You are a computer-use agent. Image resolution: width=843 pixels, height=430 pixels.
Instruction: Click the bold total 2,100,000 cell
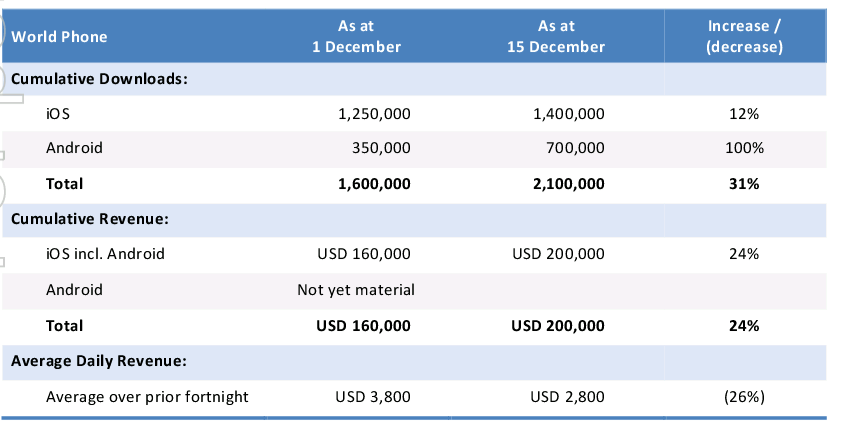[568, 184]
